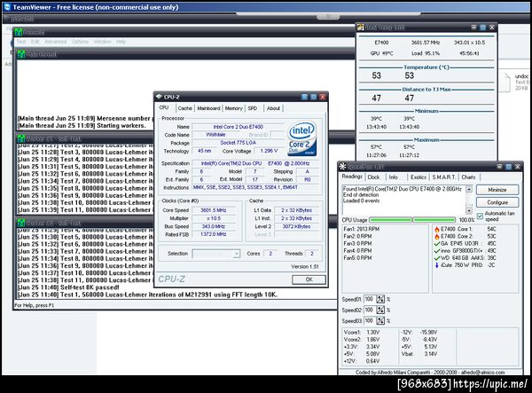Image resolution: width=532 pixels, height=393 pixels.
Task: Click green check icon for WD 640GB AAKS
Action: click(x=437, y=258)
